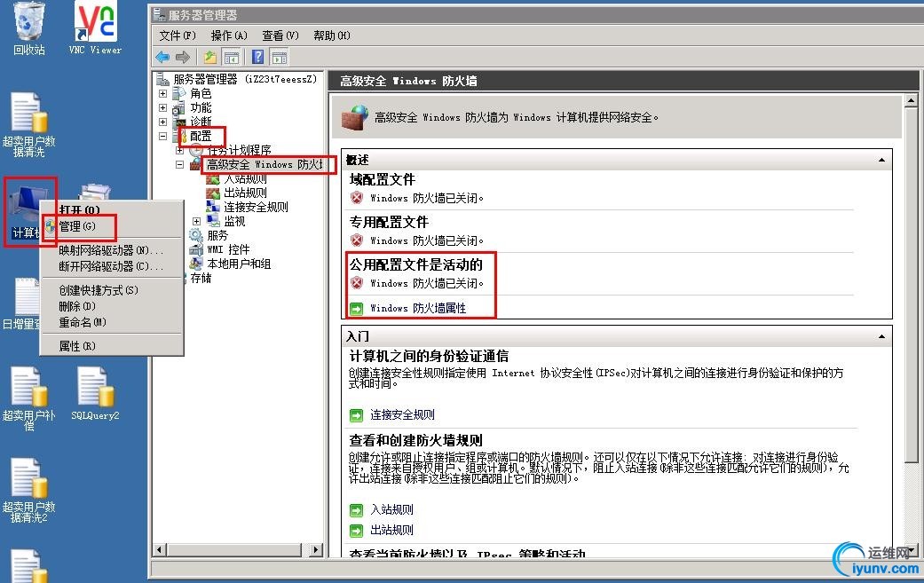Expand the 角色 tree node

(x=162, y=93)
